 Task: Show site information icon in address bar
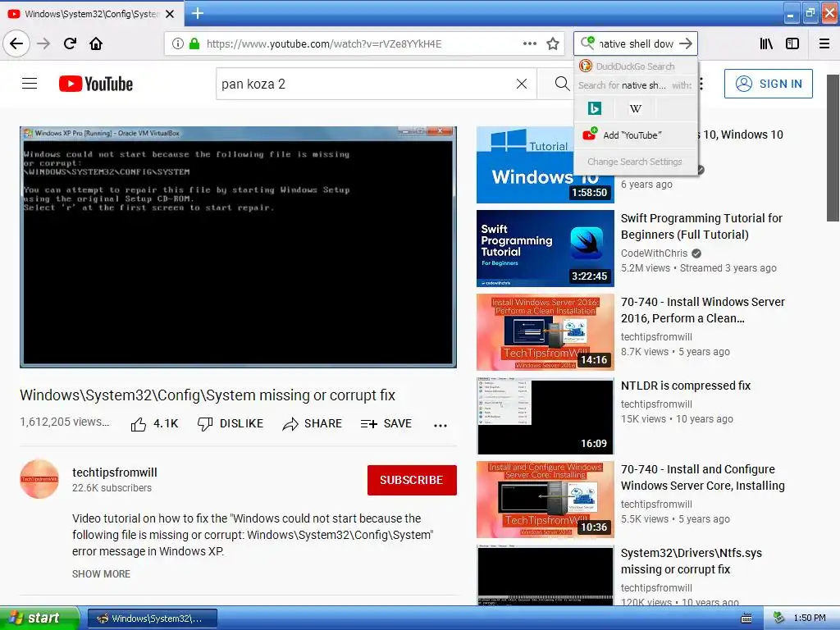point(177,43)
